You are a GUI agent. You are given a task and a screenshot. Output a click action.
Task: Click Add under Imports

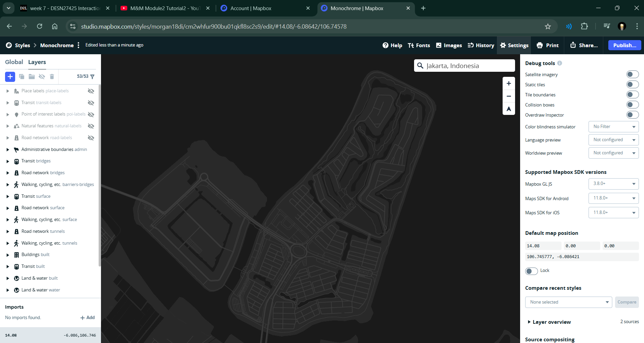pos(88,318)
